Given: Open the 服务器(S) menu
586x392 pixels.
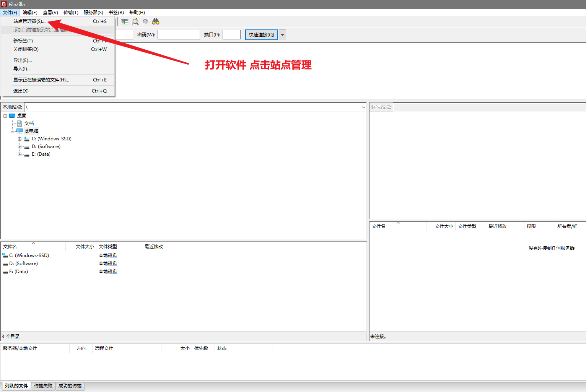Looking at the screenshot, I should coord(93,13).
